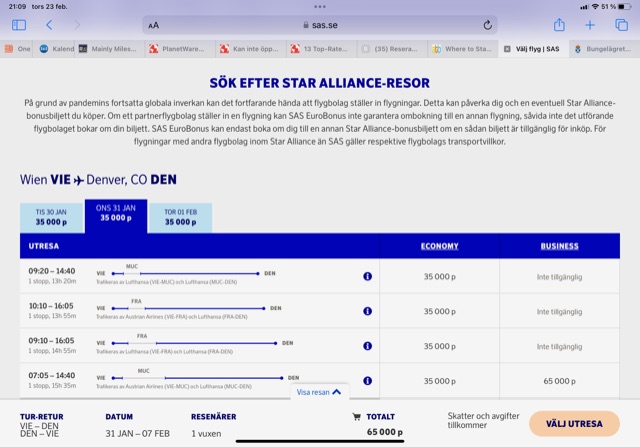The height and width of the screenshot is (447, 640).
Task: Sort flights by the Business column header
Action: [x=559, y=246]
